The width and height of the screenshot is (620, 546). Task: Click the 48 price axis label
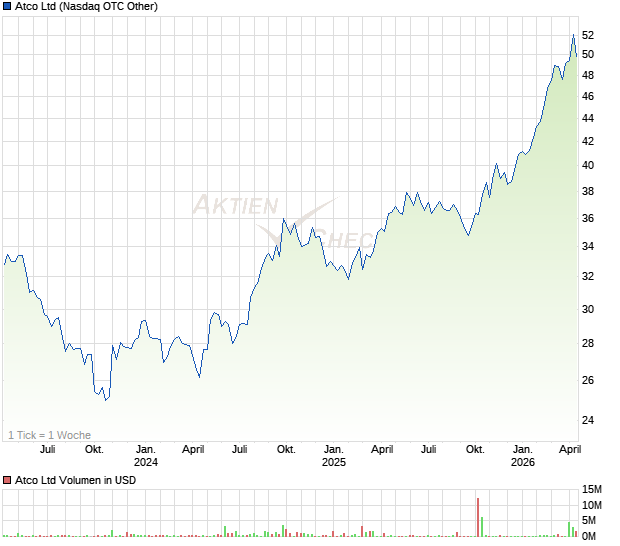[x=588, y=75]
